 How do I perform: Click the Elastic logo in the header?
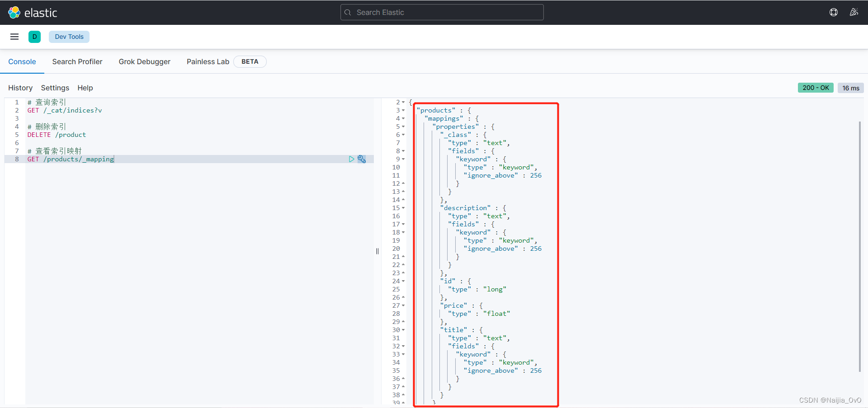[x=33, y=12]
